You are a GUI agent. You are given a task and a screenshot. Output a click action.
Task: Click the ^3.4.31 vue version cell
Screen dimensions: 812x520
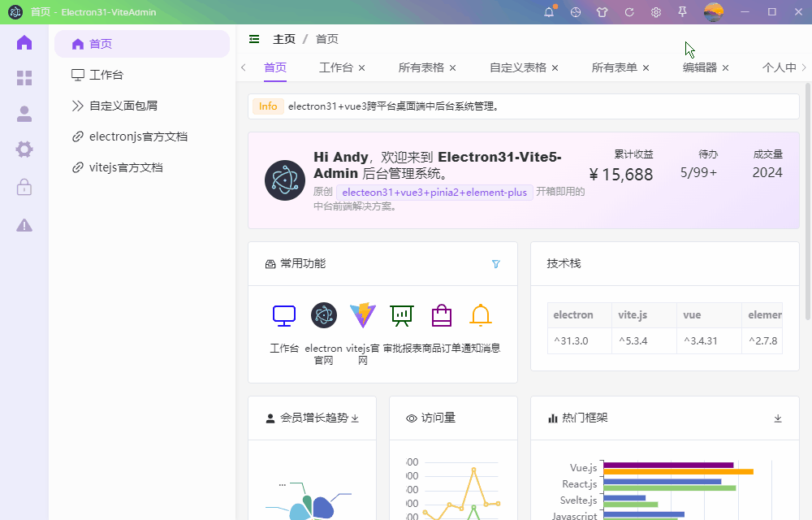709,340
